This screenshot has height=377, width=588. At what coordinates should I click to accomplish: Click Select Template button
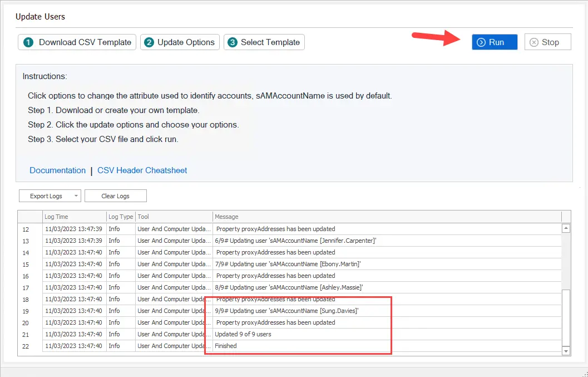(264, 42)
